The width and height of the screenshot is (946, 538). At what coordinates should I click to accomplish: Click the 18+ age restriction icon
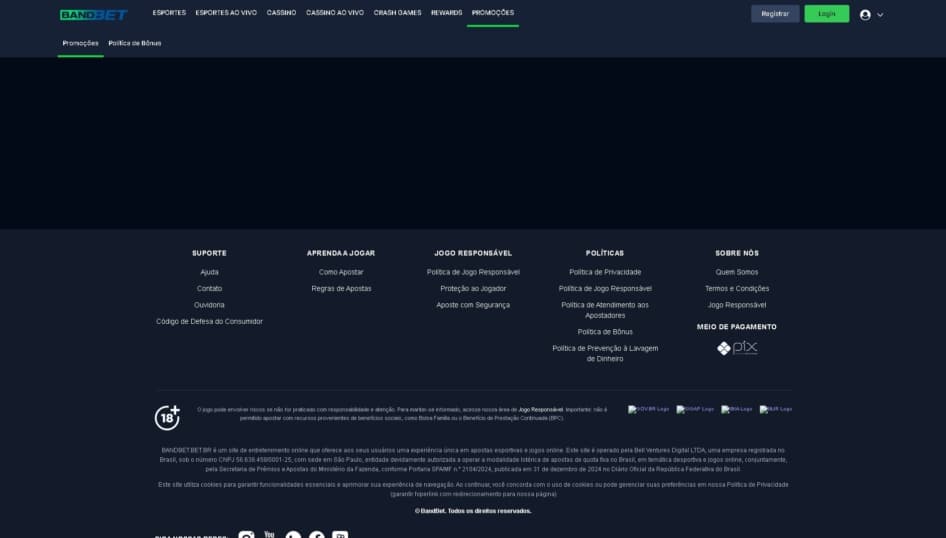(168, 417)
